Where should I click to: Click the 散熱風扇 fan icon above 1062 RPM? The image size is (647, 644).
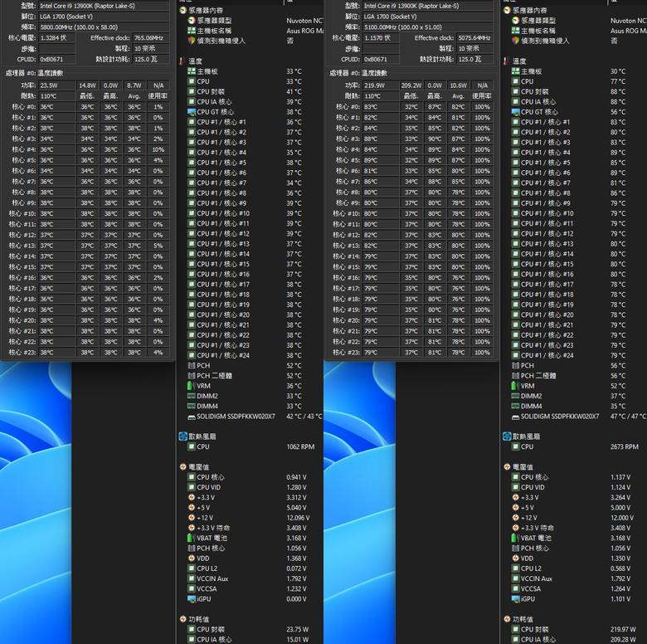[x=183, y=437]
